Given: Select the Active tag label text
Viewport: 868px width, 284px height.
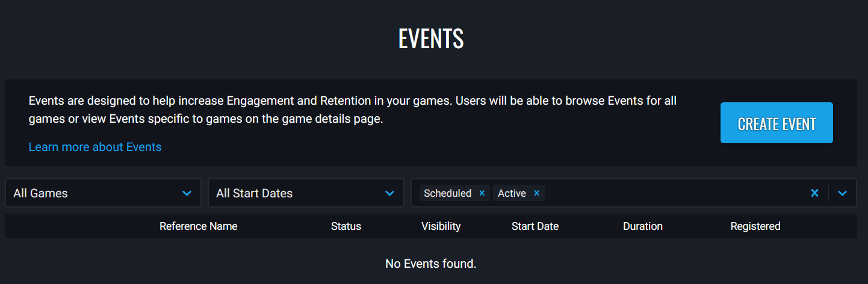Looking at the screenshot, I should tap(512, 193).
